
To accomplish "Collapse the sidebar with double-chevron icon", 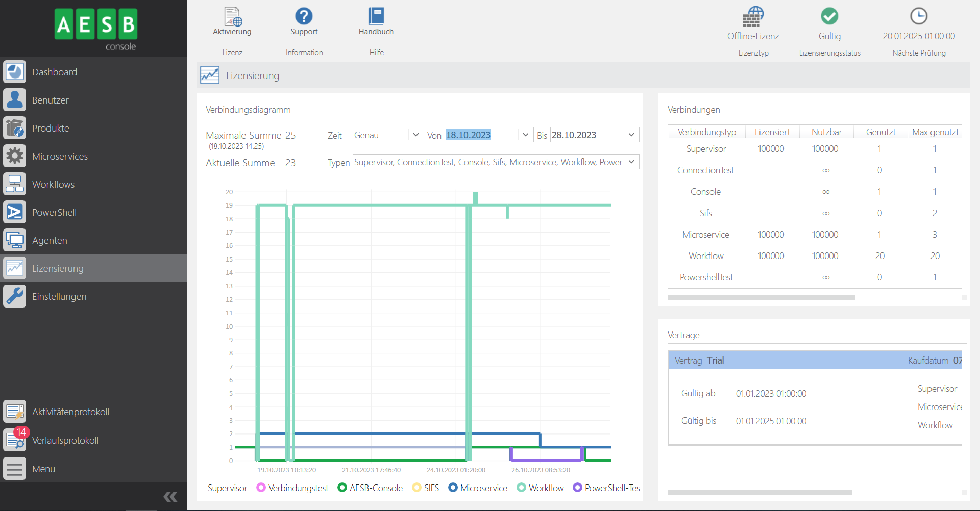I will pyautogui.click(x=170, y=497).
